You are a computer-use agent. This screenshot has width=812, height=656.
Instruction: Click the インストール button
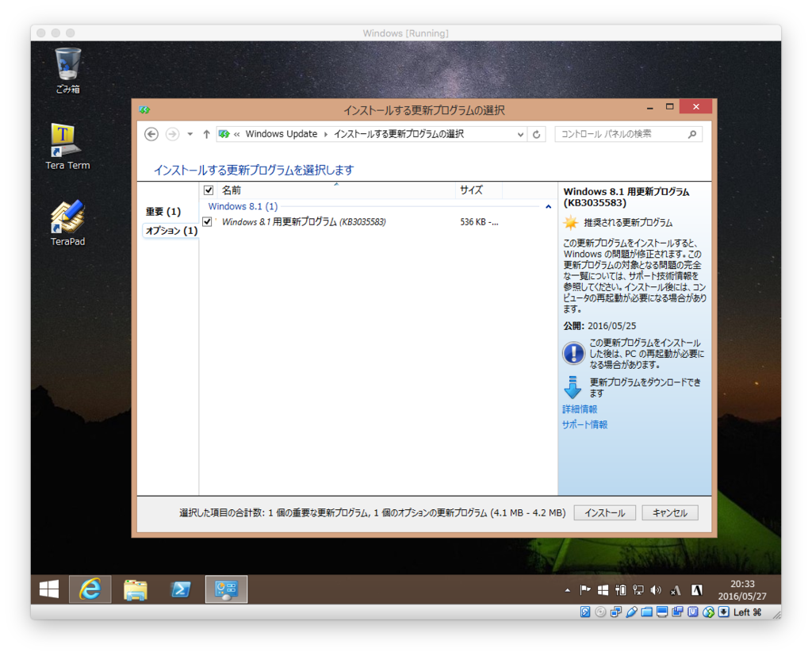point(604,513)
